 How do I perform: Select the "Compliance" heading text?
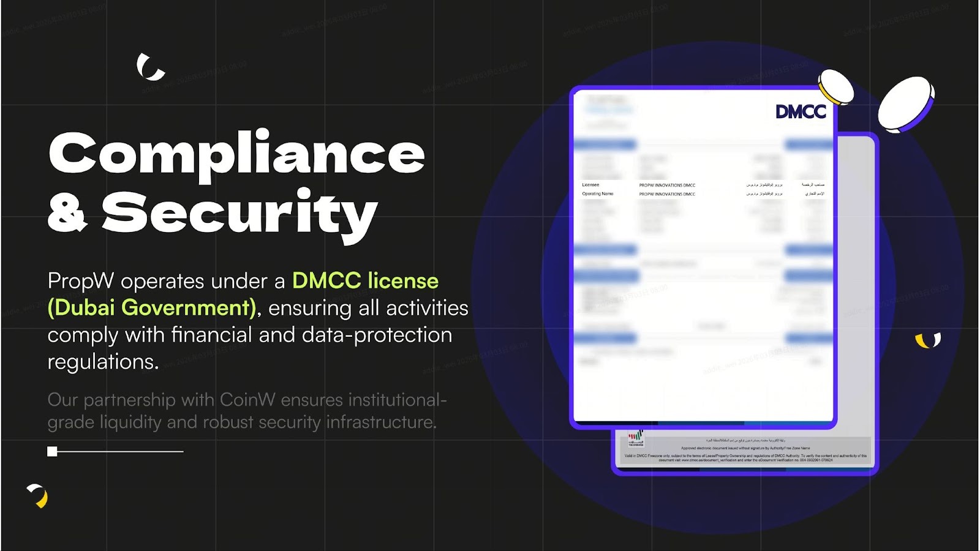click(x=236, y=154)
